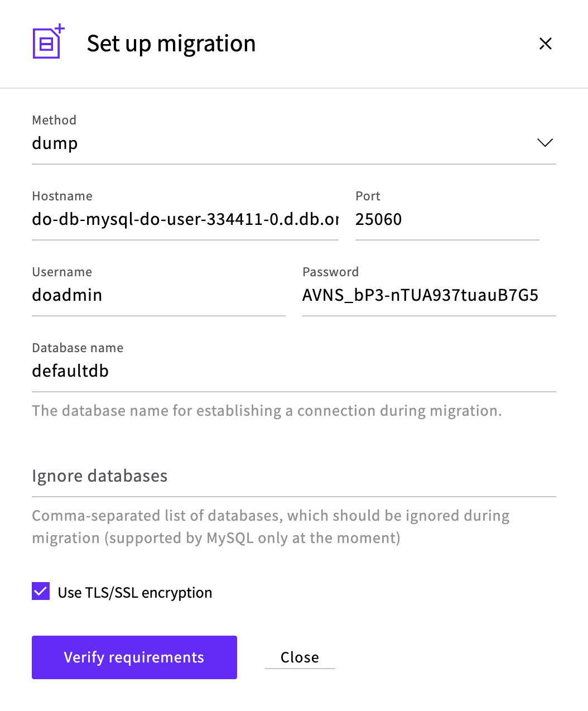Open the Method selector showing dump
The height and width of the screenshot is (711, 588).
click(279, 143)
